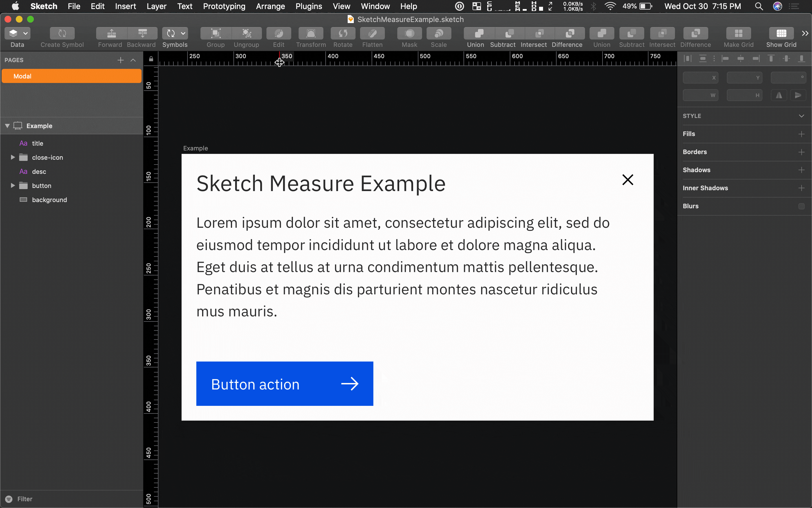Flip vertically in the inspector

click(798, 95)
